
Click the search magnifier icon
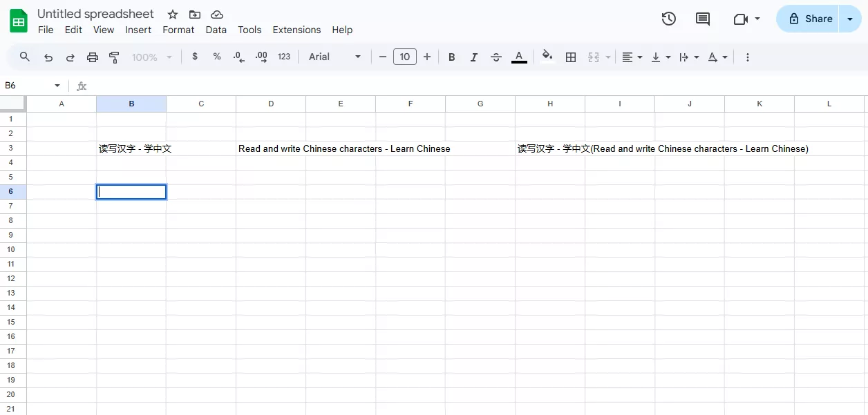coord(25,57)
